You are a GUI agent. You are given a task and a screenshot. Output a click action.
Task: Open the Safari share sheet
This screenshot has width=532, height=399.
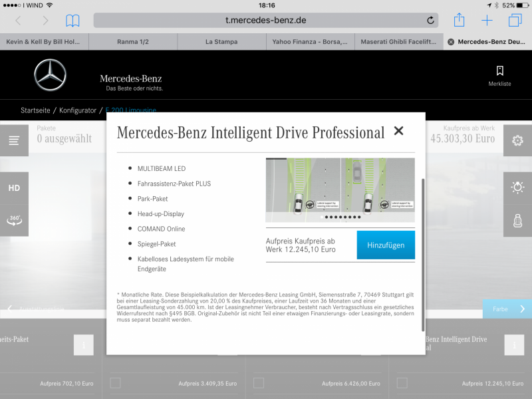(459, 20)
